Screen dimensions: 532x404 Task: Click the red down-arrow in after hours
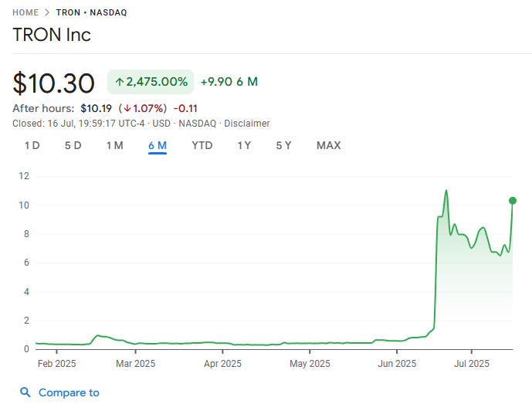click(127, 108)
